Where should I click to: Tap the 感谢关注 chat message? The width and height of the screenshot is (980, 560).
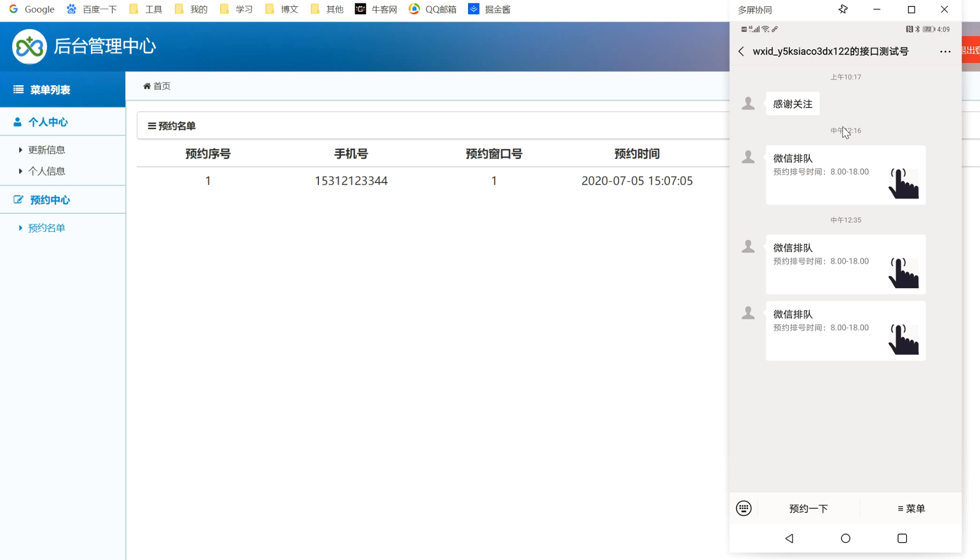[792, 104]
